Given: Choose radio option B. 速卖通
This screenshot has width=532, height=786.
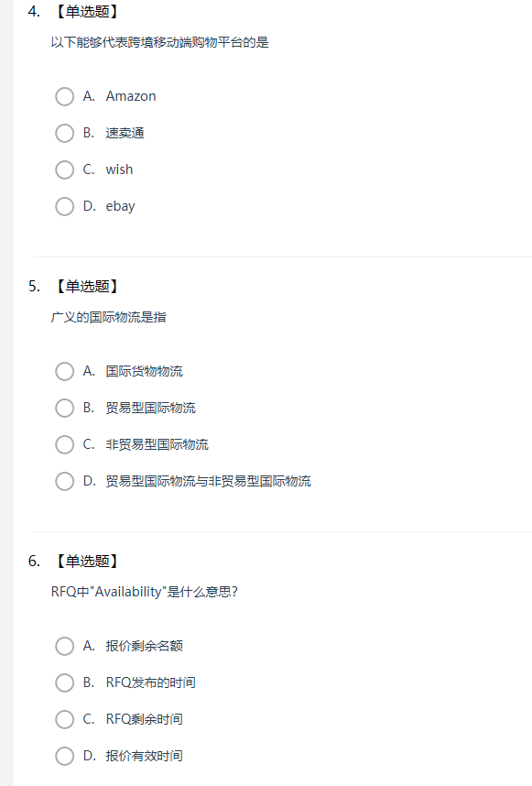Looking at the screenshot, I should [65, 133].
